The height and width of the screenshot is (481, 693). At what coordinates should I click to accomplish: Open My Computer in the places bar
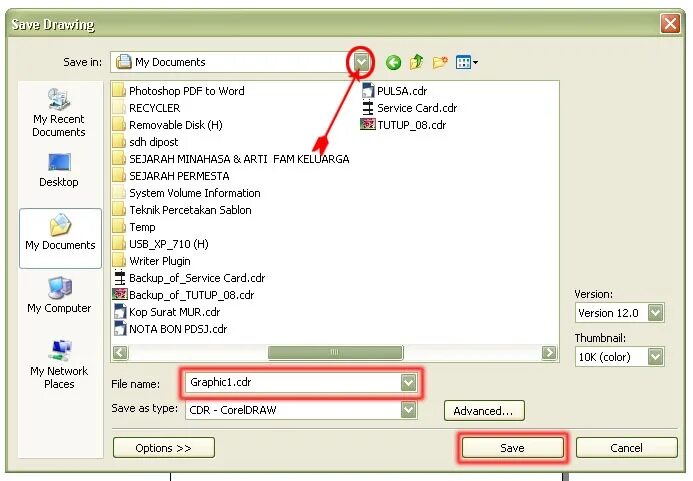59,295
